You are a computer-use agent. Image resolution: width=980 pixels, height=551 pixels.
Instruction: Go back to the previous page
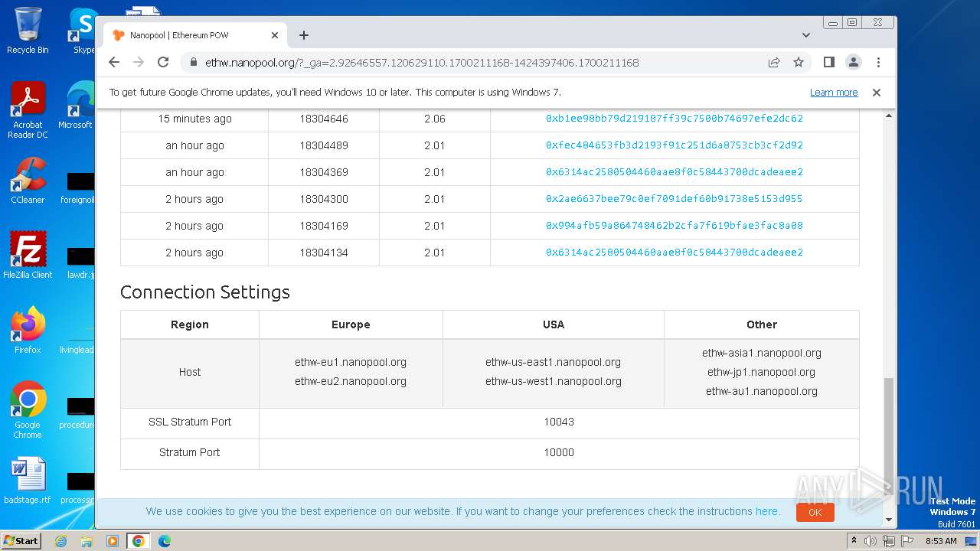point(114,62)
